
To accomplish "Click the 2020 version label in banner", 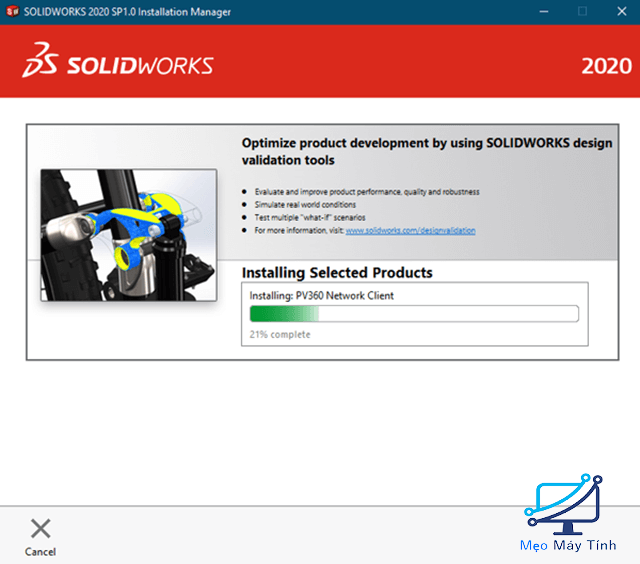I will [607, 66].
